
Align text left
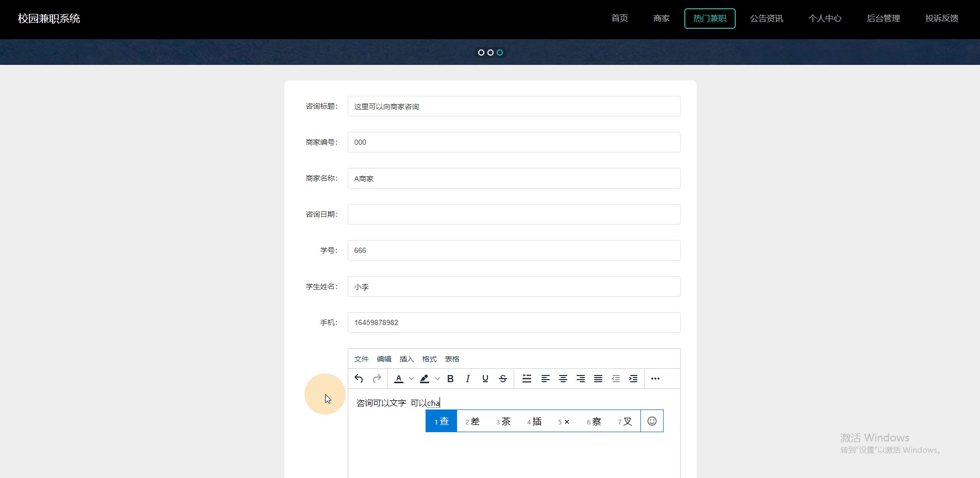546,379
